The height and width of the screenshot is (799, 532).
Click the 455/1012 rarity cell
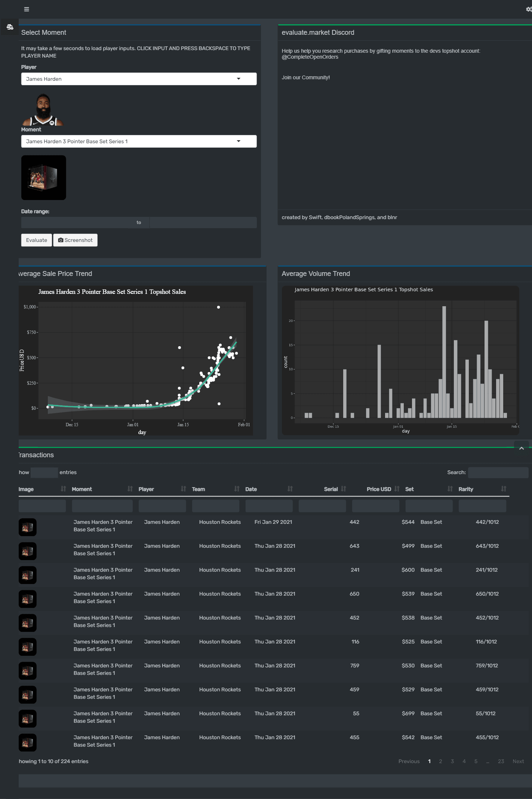[x=487, y=737]
